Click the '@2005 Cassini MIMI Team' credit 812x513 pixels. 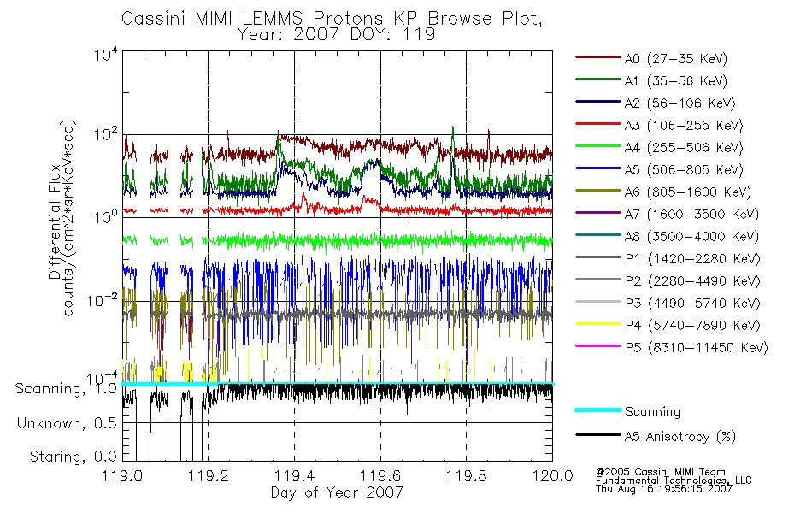coord(660,472)
